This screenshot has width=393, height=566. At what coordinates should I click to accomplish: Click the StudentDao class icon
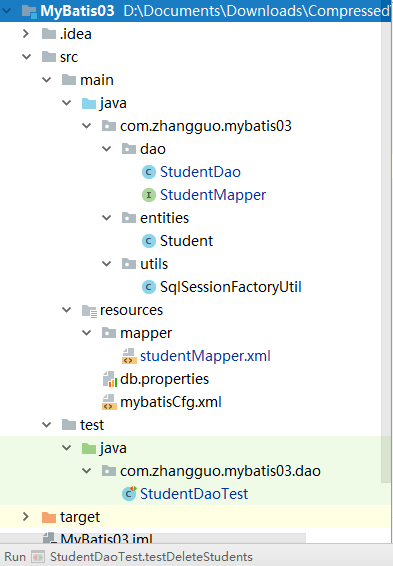(x=148, y=172)
